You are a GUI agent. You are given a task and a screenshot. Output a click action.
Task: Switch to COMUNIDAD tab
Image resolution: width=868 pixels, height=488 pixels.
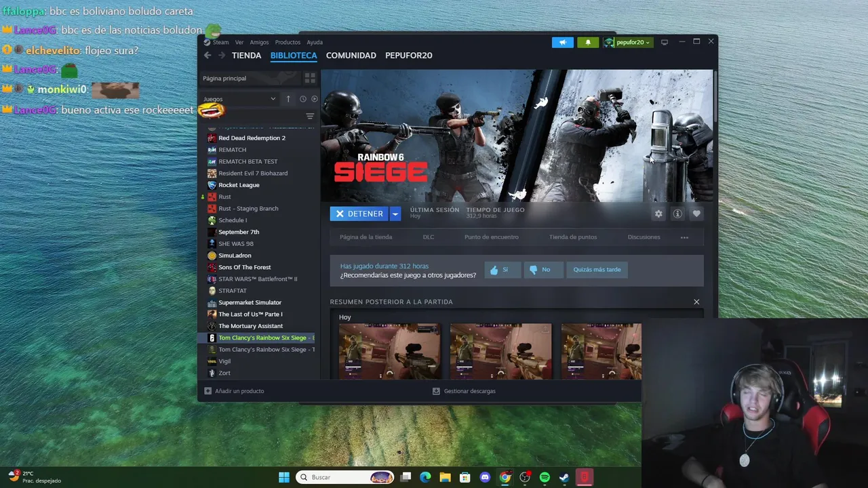point(351,56)
